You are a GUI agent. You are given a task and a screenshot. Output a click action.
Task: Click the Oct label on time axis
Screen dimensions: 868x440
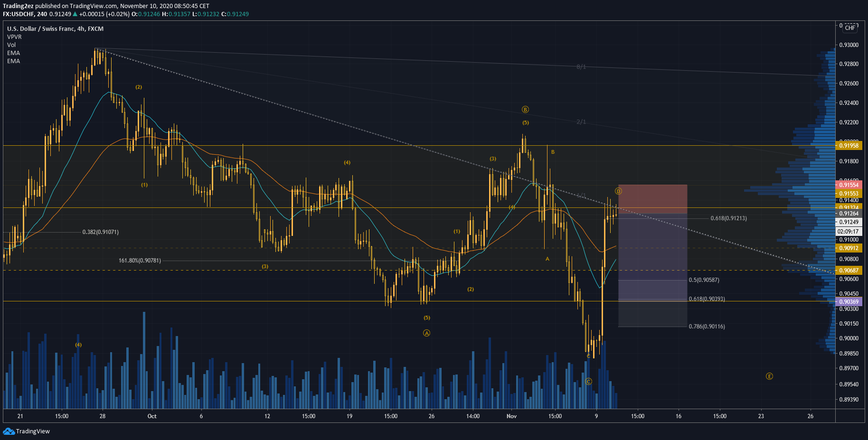point(152,416)
